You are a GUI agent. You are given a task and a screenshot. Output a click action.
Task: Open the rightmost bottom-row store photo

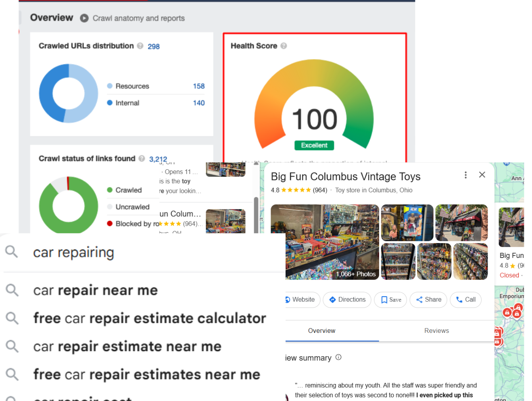point(471,262)
